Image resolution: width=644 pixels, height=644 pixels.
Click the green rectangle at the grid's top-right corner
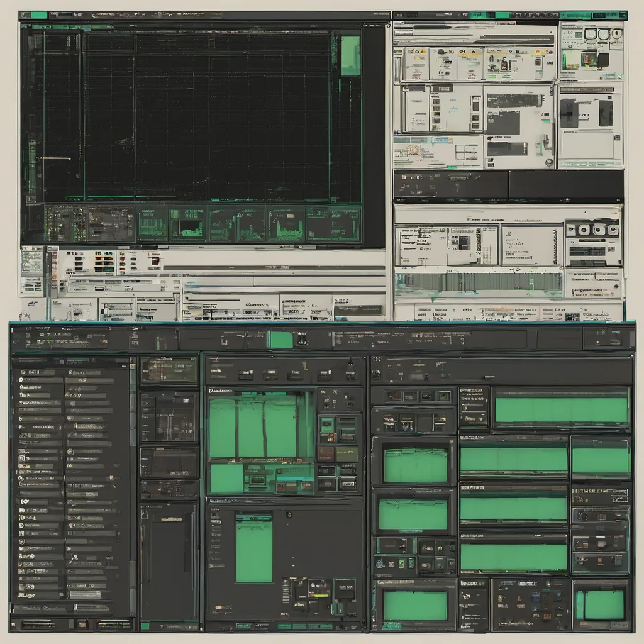(350, 55)
